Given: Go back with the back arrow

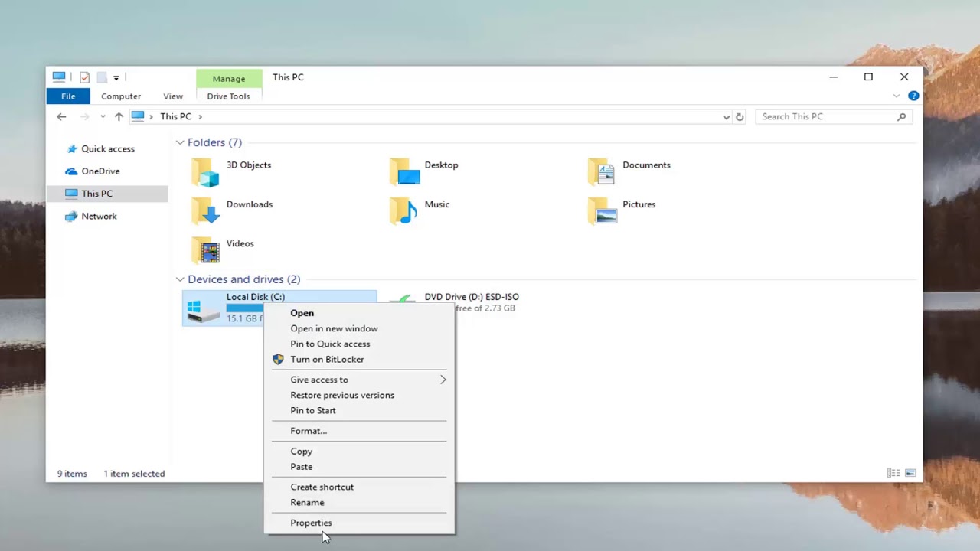Looking at the screenshot, I should click(x=61, y=116).
